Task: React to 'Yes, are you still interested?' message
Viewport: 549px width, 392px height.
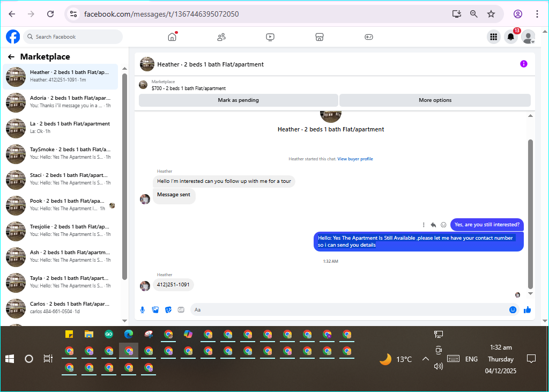Action: [443, 225]
